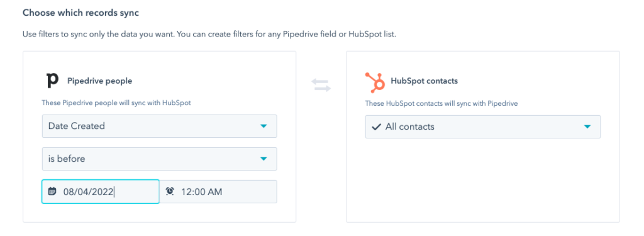Open the 'is before' operator dropdown

click(x=159, y=159)
